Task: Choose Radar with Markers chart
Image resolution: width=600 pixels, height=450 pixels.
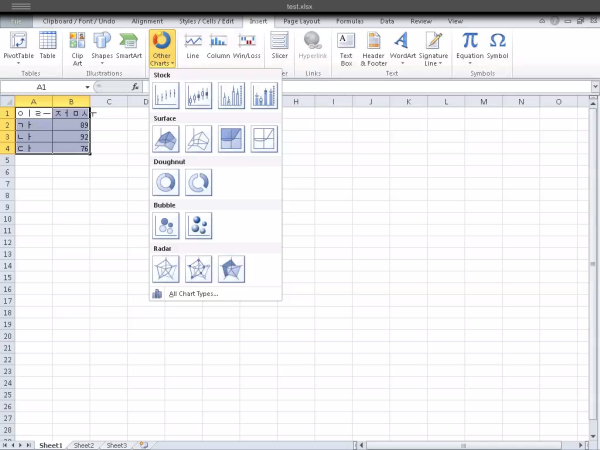Action: click(199, 269)
